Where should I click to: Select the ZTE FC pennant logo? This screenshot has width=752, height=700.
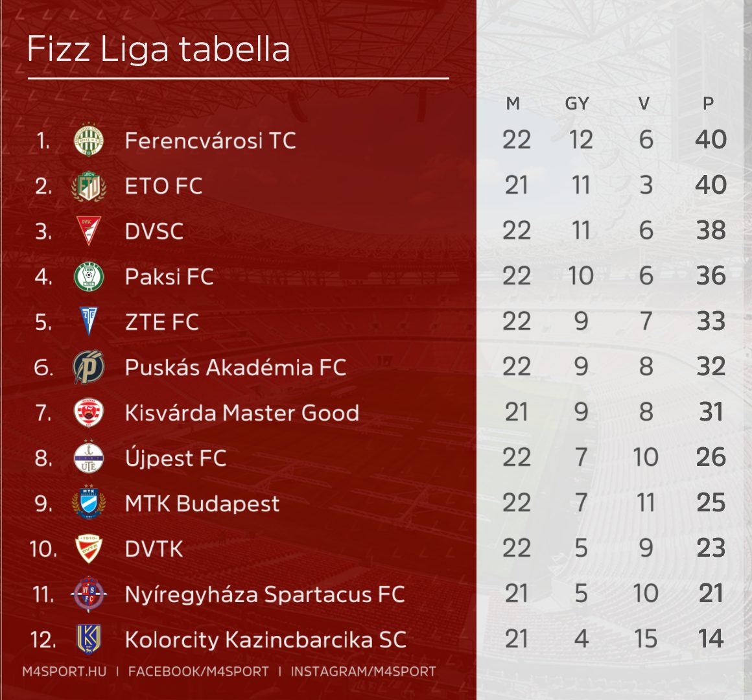pos(89,321)
